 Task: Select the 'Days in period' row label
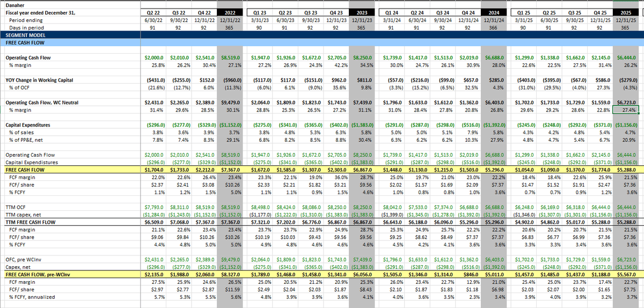27,27
